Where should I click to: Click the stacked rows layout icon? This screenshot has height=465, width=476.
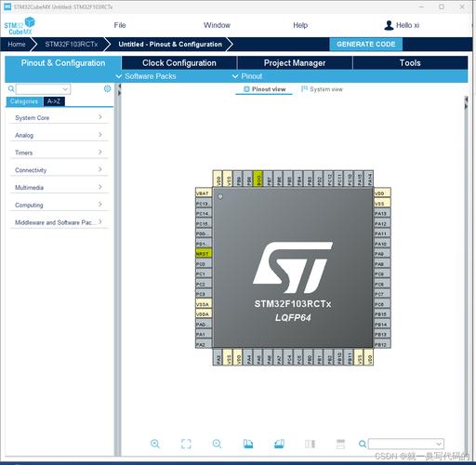tap(340, 444)
